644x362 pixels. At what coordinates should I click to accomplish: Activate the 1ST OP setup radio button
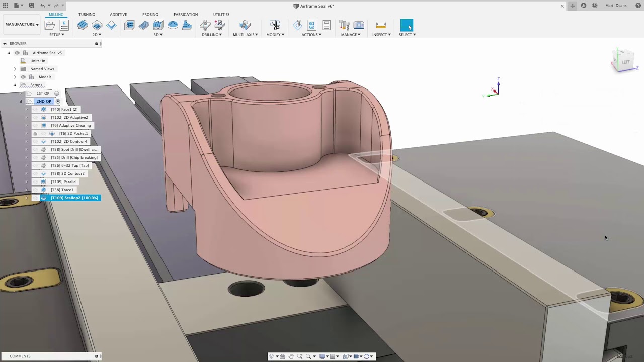pos(56,93)
